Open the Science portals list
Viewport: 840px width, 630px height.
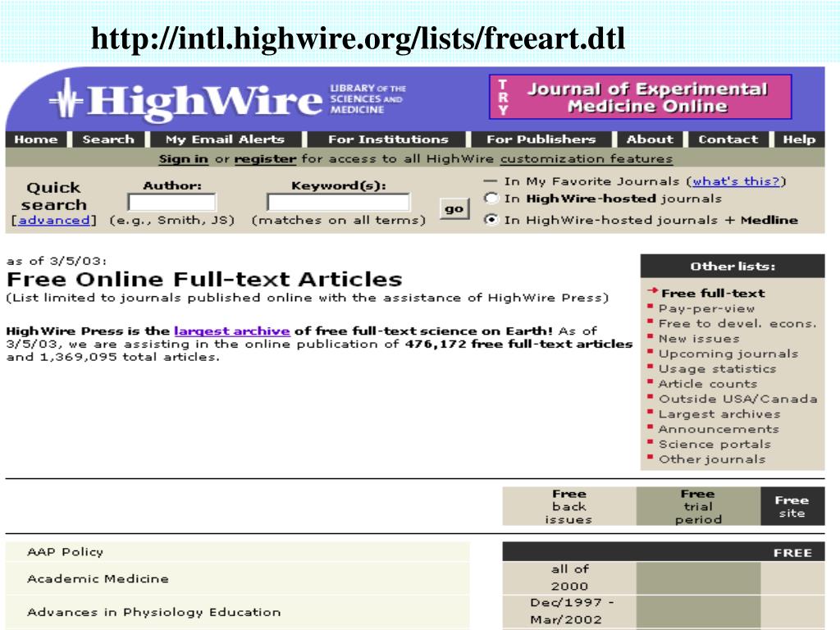click(x=714, y=444)
